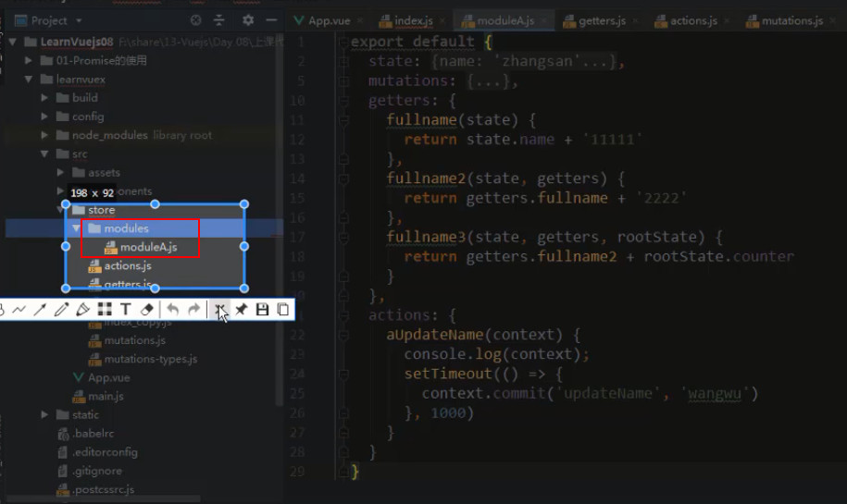Collapse the src folder
This screenshot has height=504, width=847.
(x=44, y=154)
